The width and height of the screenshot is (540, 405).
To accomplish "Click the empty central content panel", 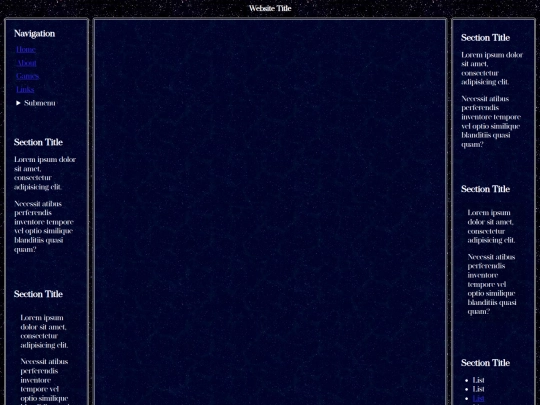I will click(270, 212).
